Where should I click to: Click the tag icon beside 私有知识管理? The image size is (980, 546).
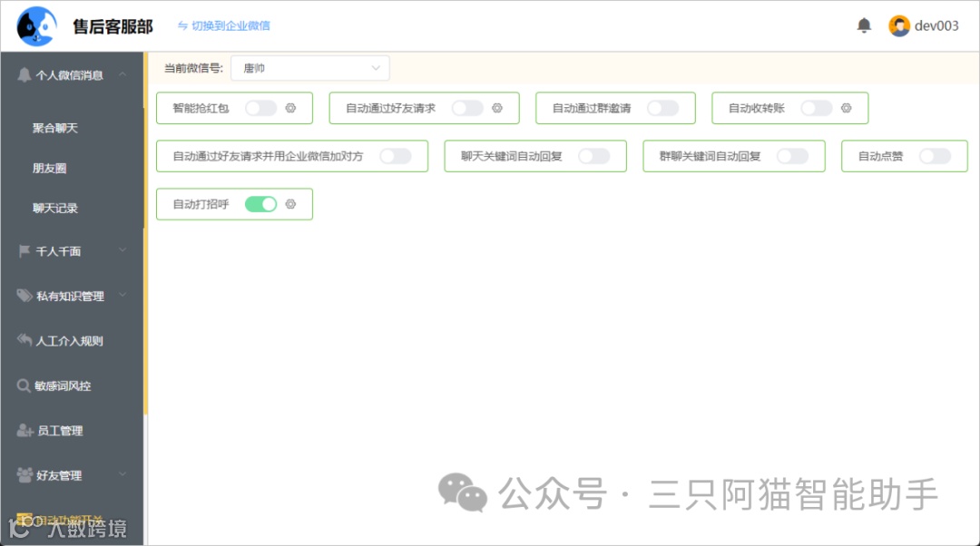pos(24,296)
